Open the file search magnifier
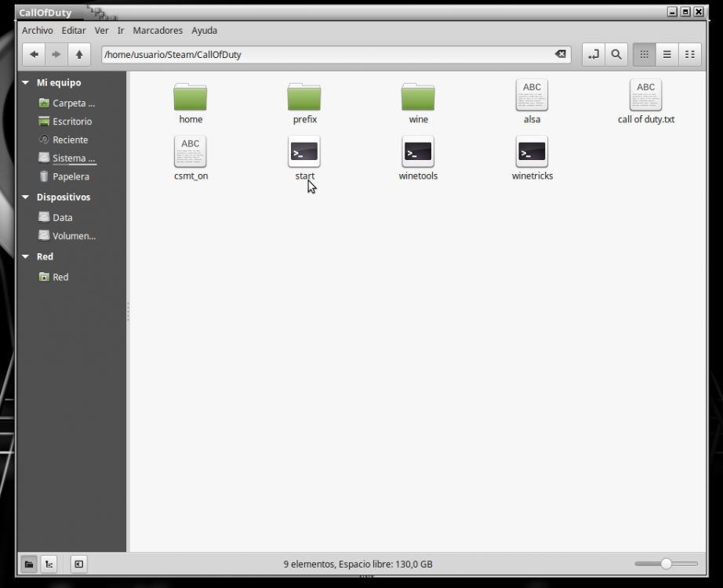 pyautogui.click(x=616, y=54)
